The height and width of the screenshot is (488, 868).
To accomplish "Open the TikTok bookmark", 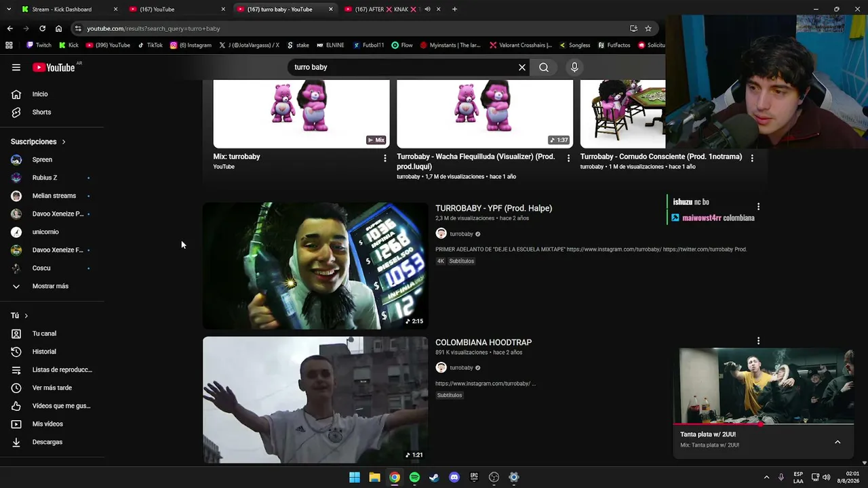I will [x=150, y=45].
